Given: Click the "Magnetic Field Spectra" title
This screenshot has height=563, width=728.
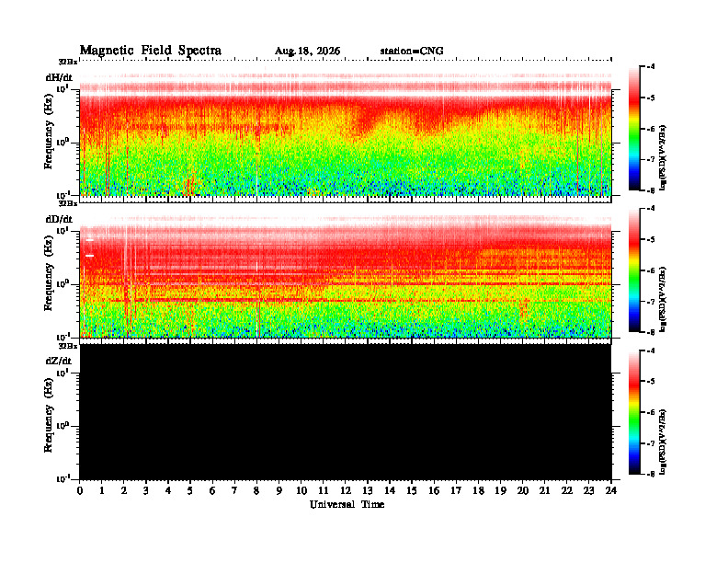Looking at the screenshot, I should (151, 51).
